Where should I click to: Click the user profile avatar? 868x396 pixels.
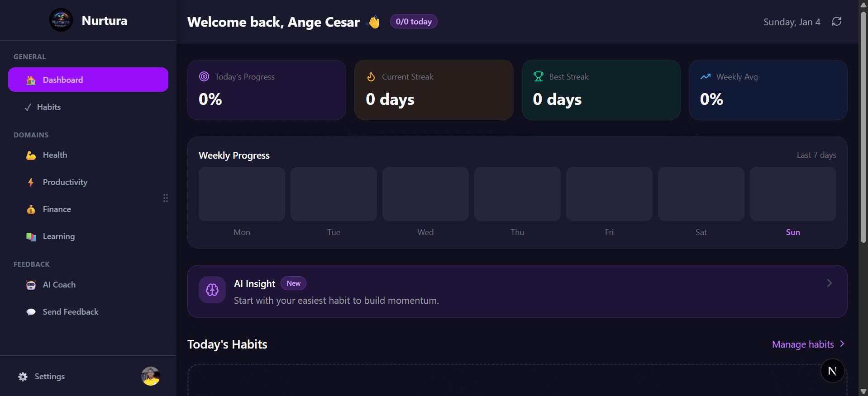tap(151, 376)
